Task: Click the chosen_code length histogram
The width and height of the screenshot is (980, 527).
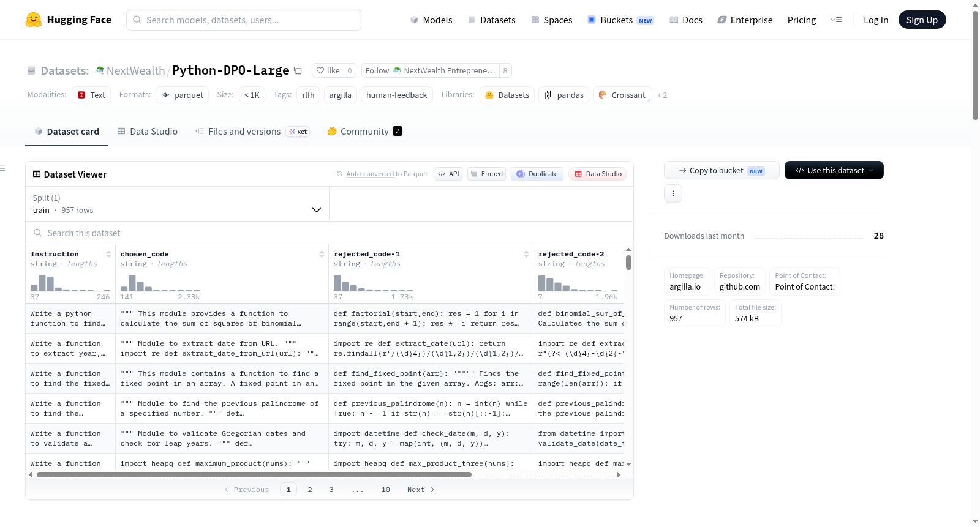Action: 160,282
